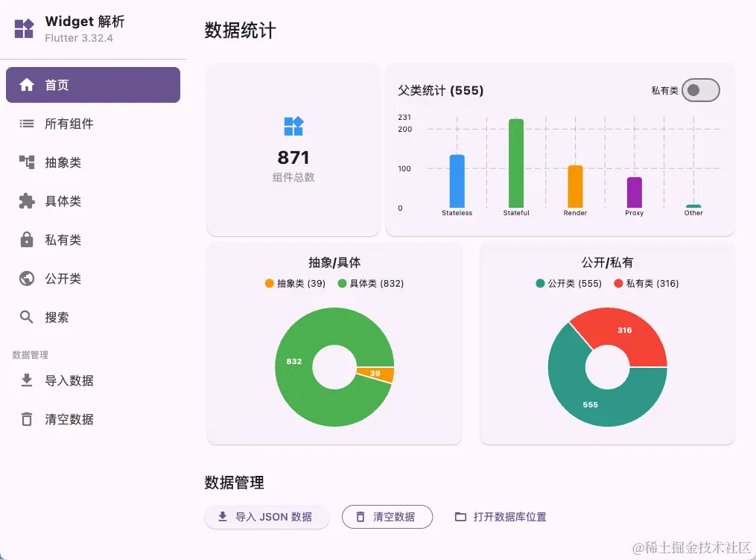756x560 pixels.
Task: Click the folder icon beside 打开数据库位置
Action: tap(460, 517)
